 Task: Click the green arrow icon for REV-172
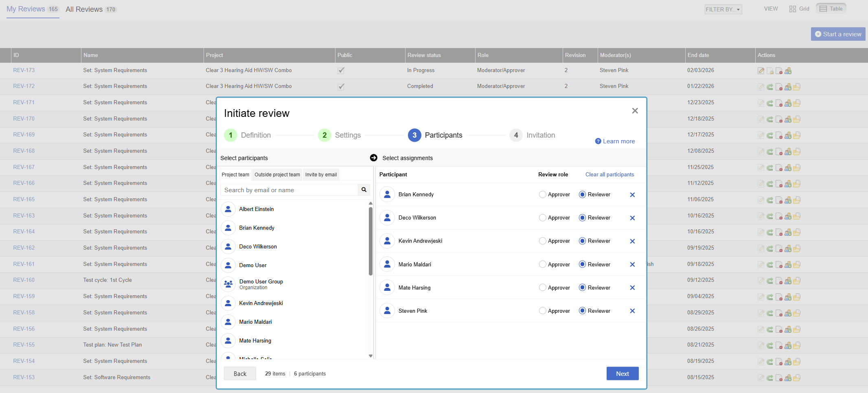pos(770,87)
